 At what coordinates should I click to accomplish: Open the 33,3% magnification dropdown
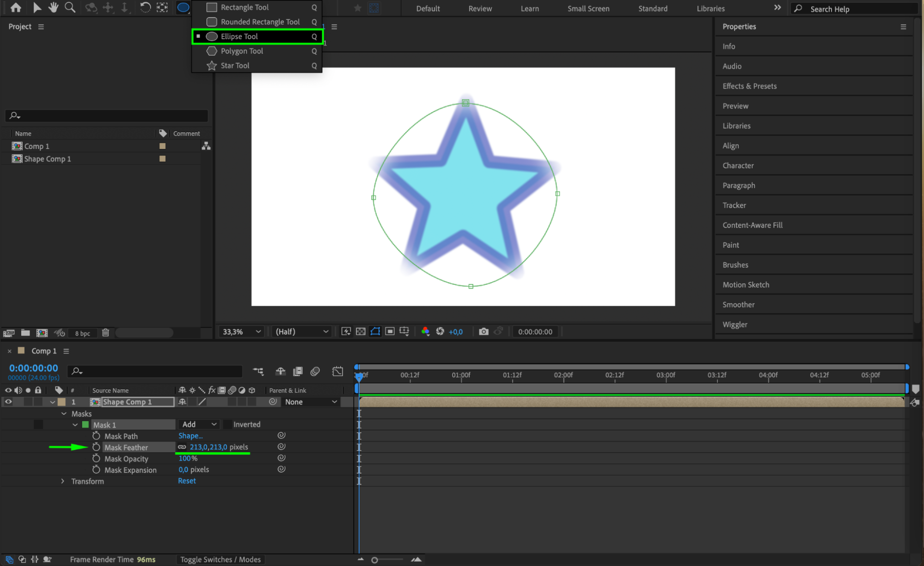(242, 332)
